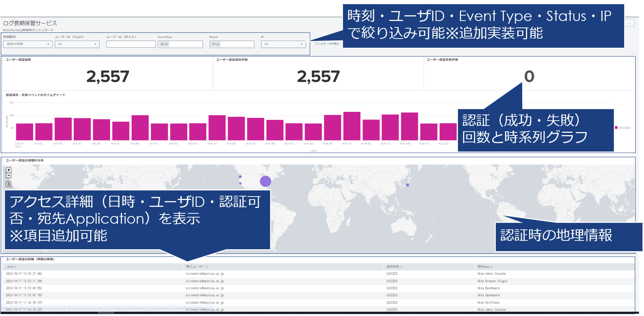The width and height of the screenshot is (644, 316).
Task: Zoom out on the authentication map
Action: 9,176
